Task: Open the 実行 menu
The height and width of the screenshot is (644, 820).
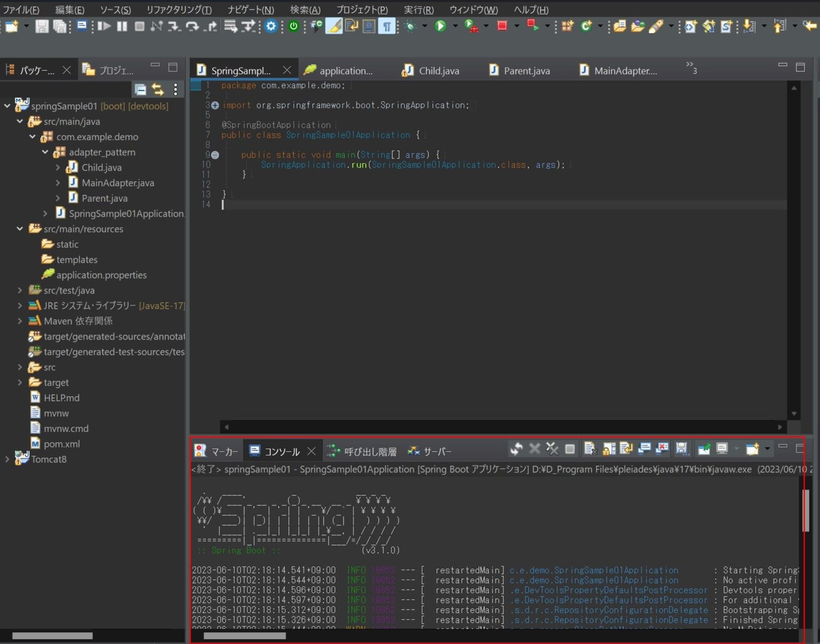Action: [x=419, y=10]
